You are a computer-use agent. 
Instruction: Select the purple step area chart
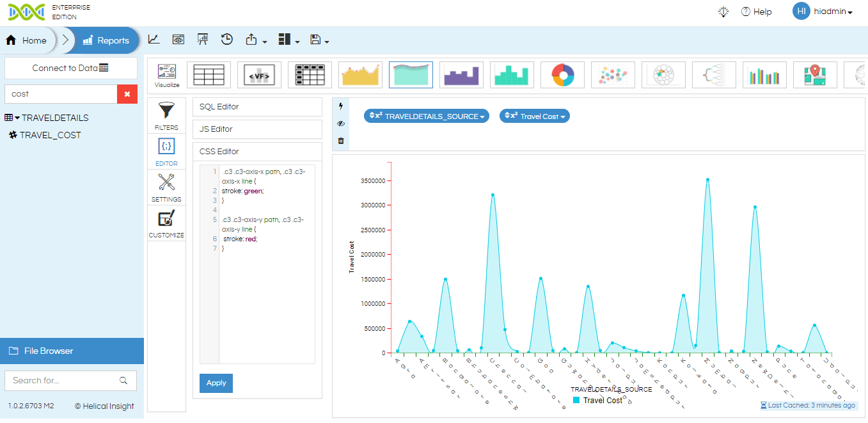[461, 75]
